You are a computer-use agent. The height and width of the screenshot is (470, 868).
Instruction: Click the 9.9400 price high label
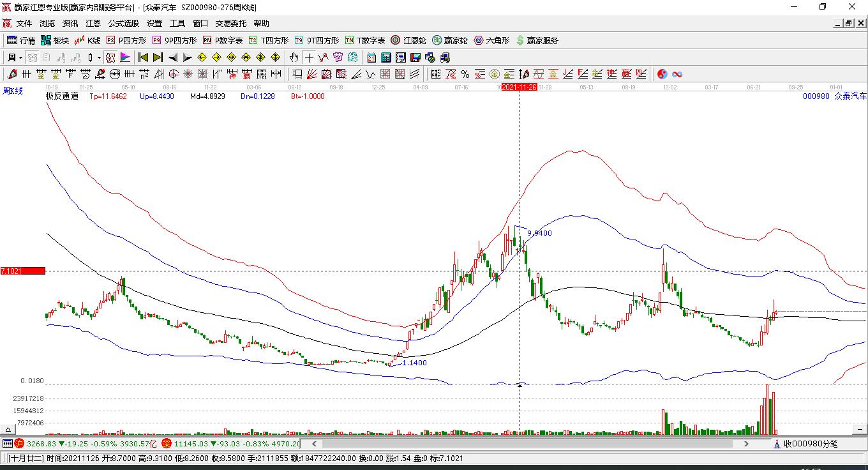pyautogui.click(x=539, y=233)
